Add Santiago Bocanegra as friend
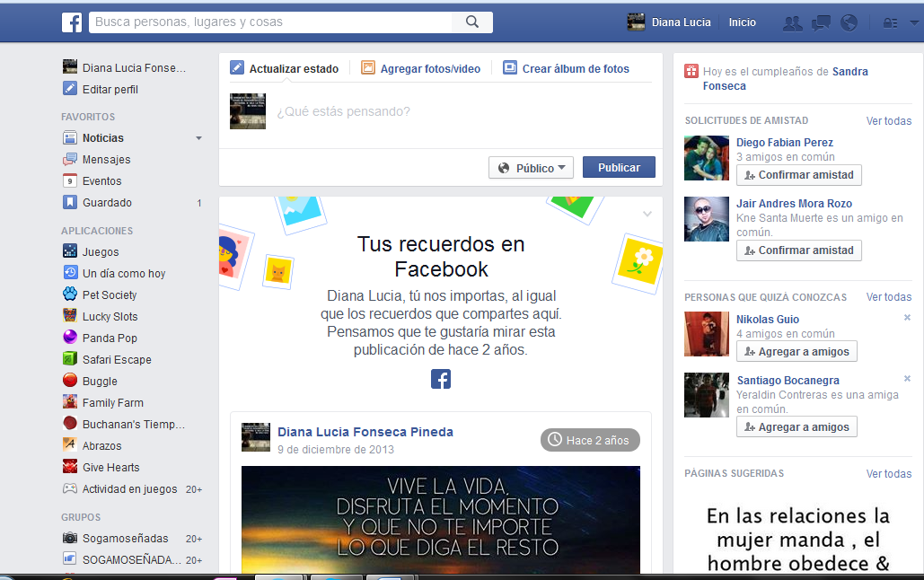Screen dimensions: 924x580 796,426
